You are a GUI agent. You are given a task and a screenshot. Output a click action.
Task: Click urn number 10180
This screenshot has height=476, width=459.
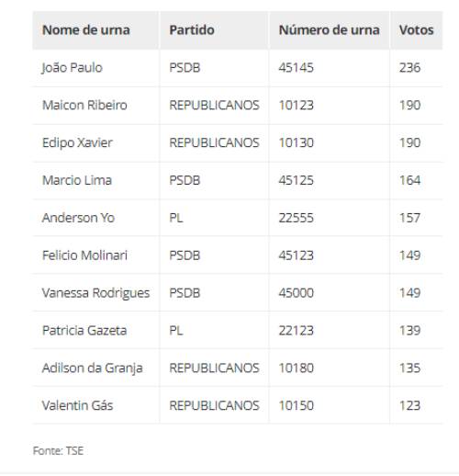point(297,368)
